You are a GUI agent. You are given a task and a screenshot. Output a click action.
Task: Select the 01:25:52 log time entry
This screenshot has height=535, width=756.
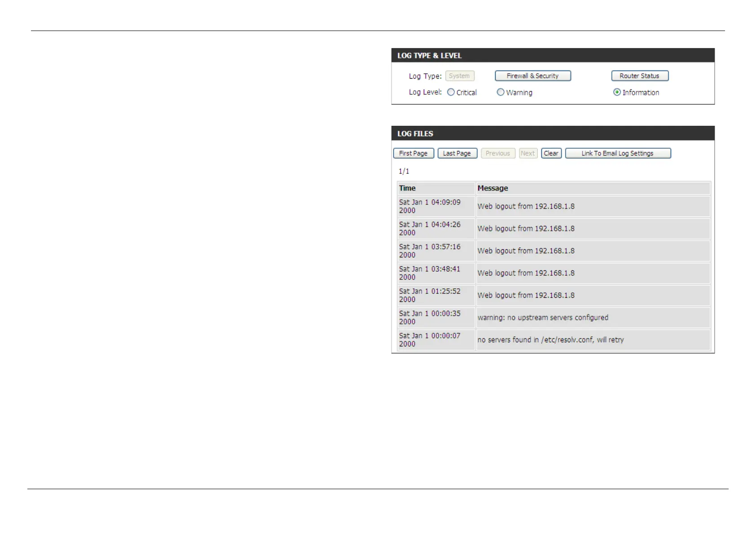[x=436, y=295]
